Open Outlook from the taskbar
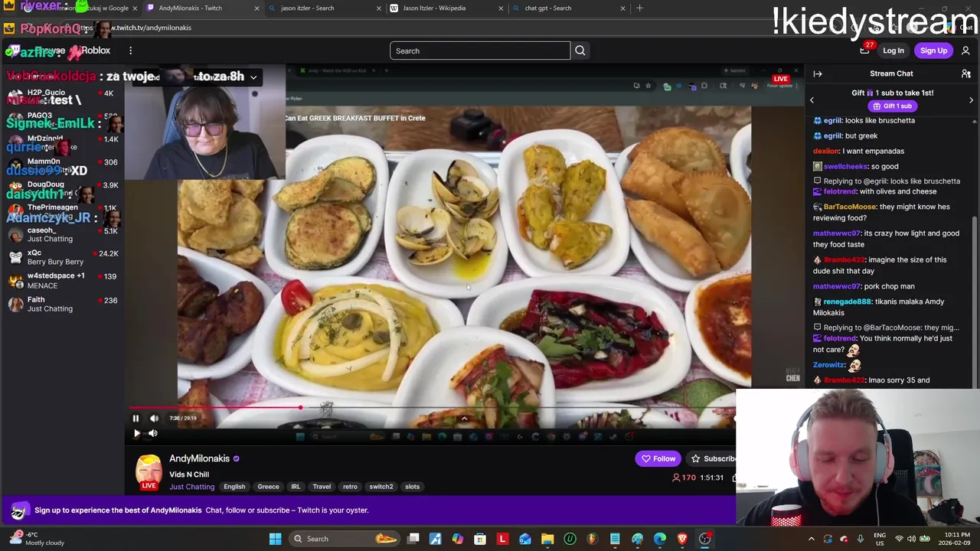This screenshot has width=980, height=551. click(525, 539)
